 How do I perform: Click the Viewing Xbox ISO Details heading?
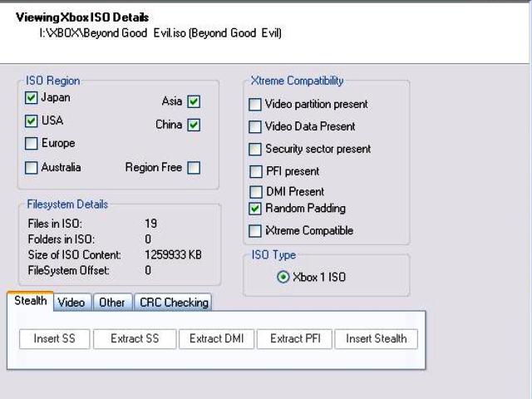point(82,17)
